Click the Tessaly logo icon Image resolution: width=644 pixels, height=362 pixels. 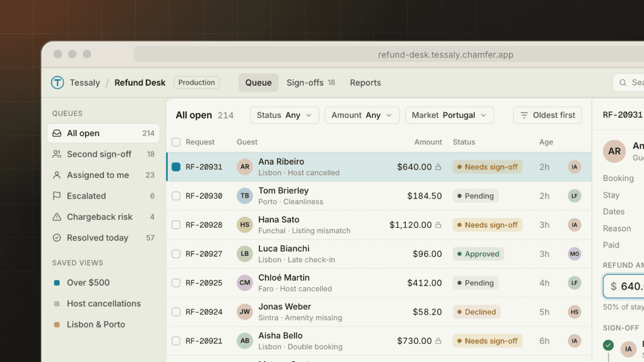[x=58, y=83]
